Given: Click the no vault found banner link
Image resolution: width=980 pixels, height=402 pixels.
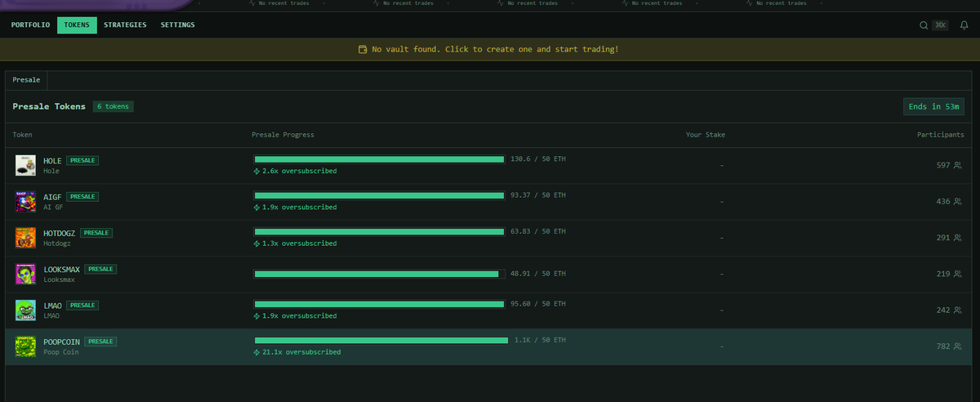Looking at the screenshot, I should point(495,50).
